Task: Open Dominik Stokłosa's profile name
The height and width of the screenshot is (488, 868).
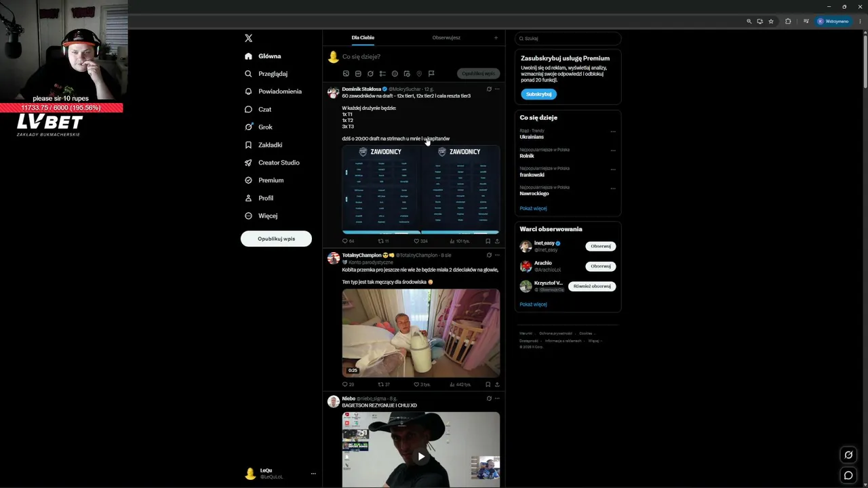Action: (x=361, y=89)
